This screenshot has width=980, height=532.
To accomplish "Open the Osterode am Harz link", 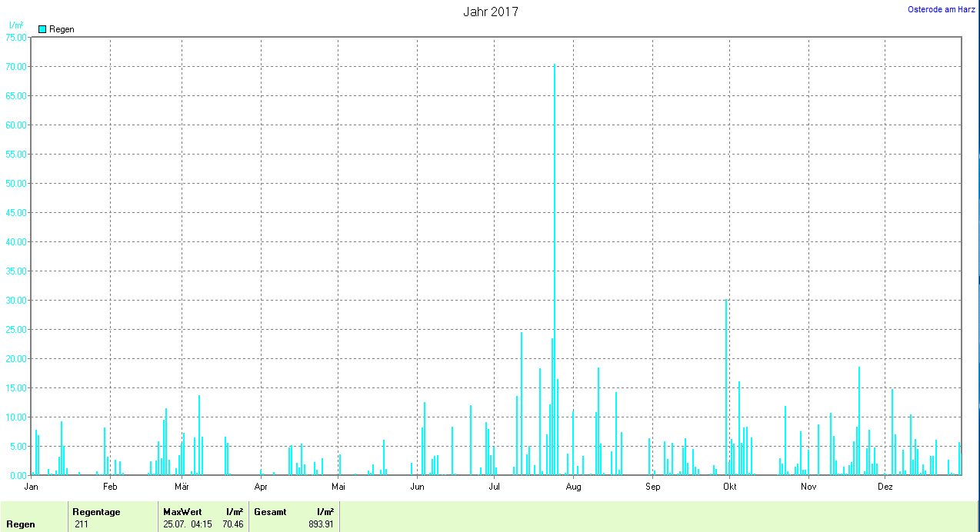I will coord(941,9).
